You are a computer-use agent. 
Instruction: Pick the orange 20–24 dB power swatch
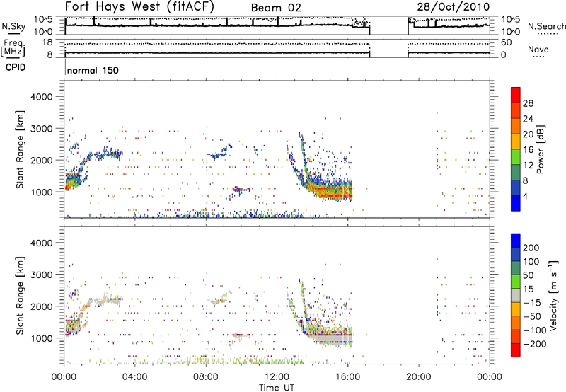pyautogui.click(x=516, y=126)
